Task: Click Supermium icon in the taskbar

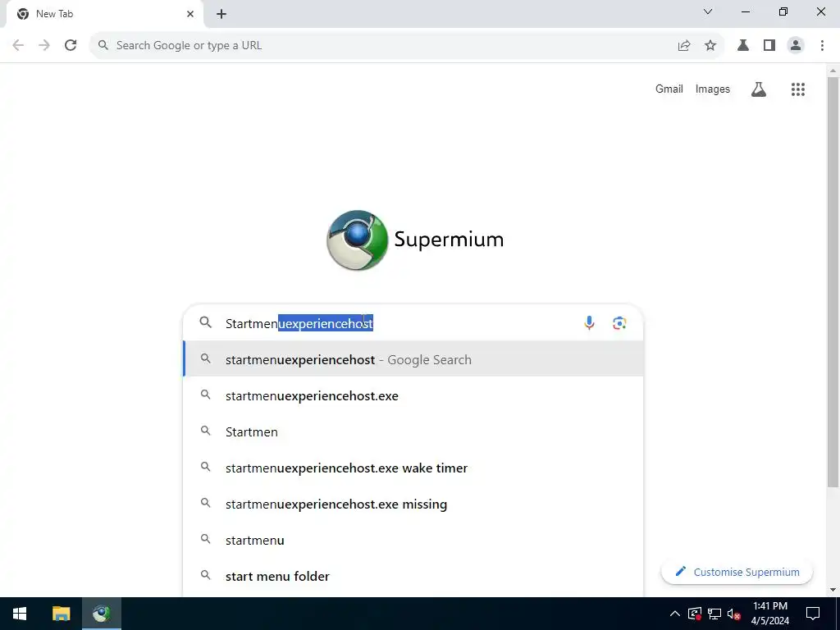Action: pos(101,614)
